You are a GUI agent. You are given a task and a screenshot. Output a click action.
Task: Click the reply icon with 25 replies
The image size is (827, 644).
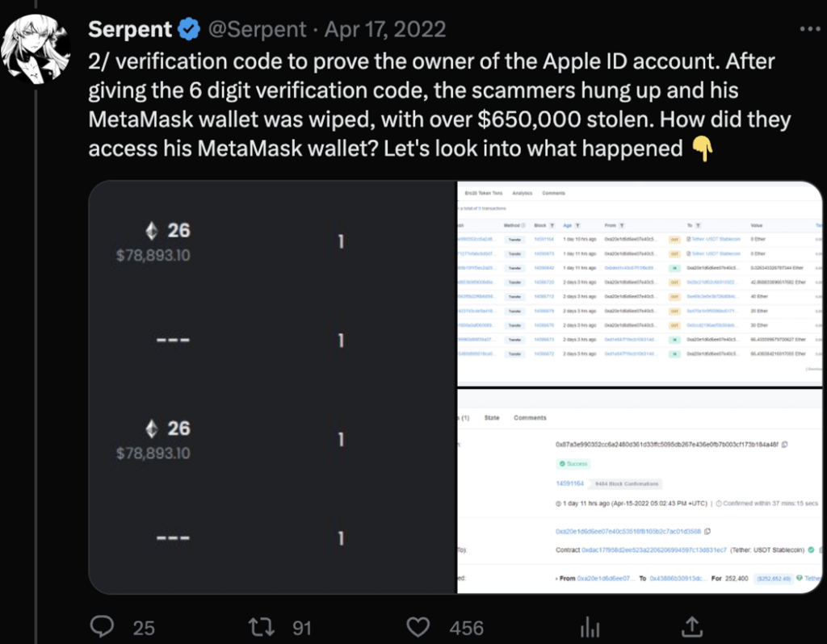101,626
